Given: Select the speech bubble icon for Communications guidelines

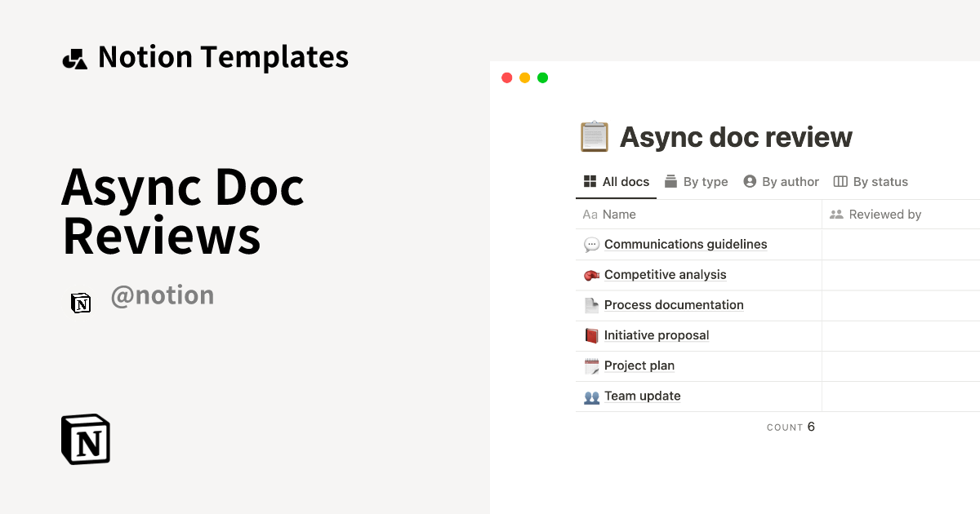Looking at the screenshot, I should click(x=590, y=244).
